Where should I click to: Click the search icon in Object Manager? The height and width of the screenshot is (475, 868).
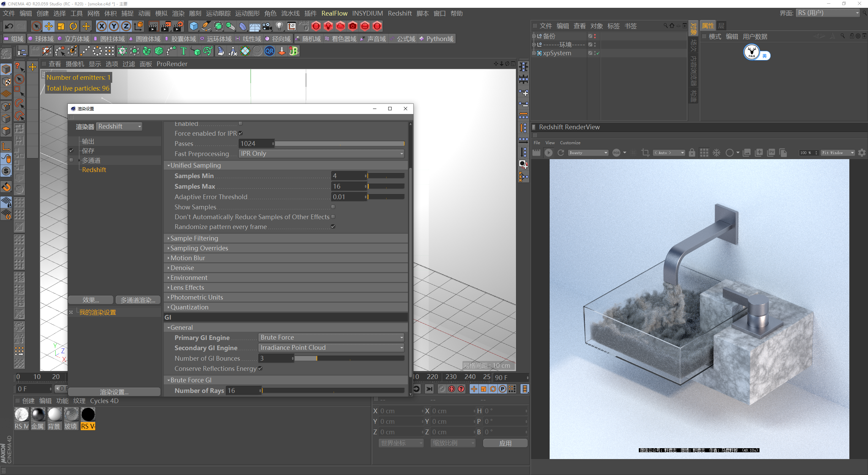point(665,25)
